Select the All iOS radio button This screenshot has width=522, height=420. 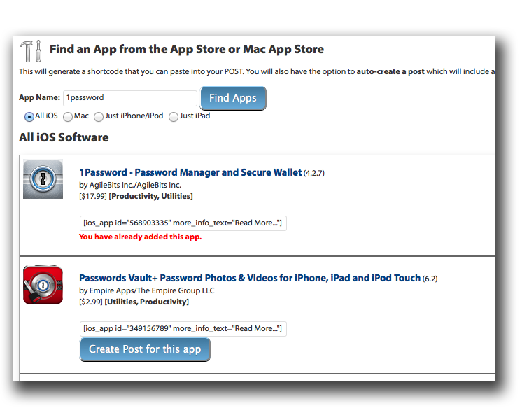click(29, 117)
